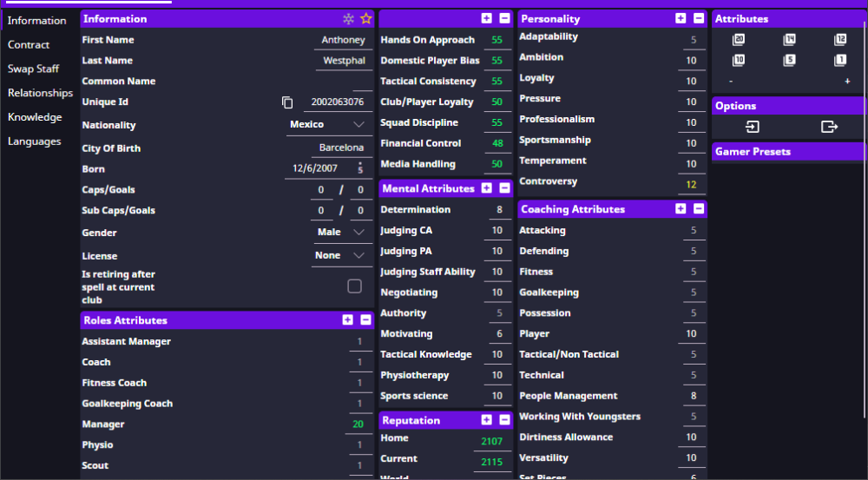Copy the Unique Id to clipboard
The image size is (868, 480).
(287, 102)
